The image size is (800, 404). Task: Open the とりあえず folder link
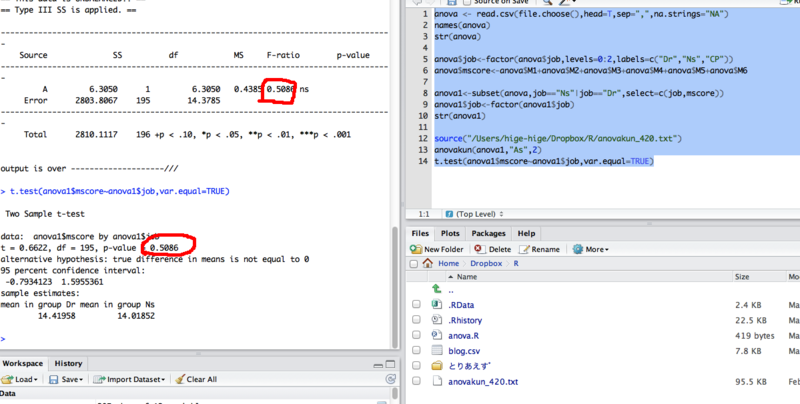click(x=469, y=366)
